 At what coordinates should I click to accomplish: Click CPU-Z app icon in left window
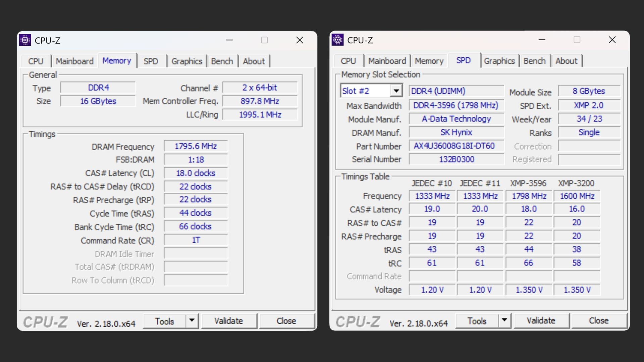tap(25, 40)
